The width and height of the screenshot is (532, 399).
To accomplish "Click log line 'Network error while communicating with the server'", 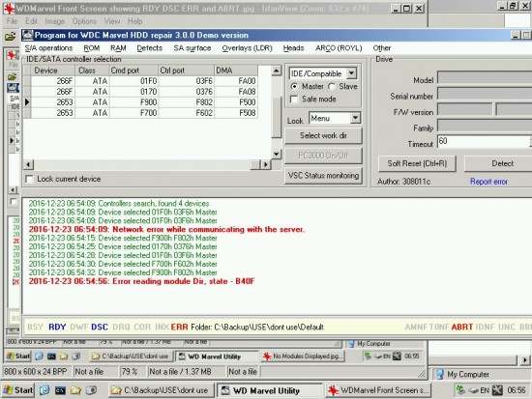I will [166, 230].
